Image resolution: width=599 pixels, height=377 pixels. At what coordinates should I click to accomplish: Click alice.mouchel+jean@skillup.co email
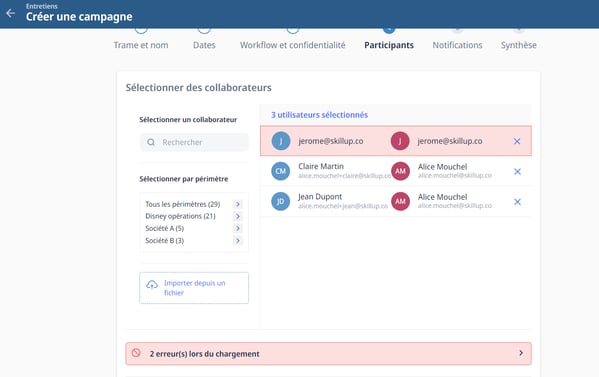(343, 206)
